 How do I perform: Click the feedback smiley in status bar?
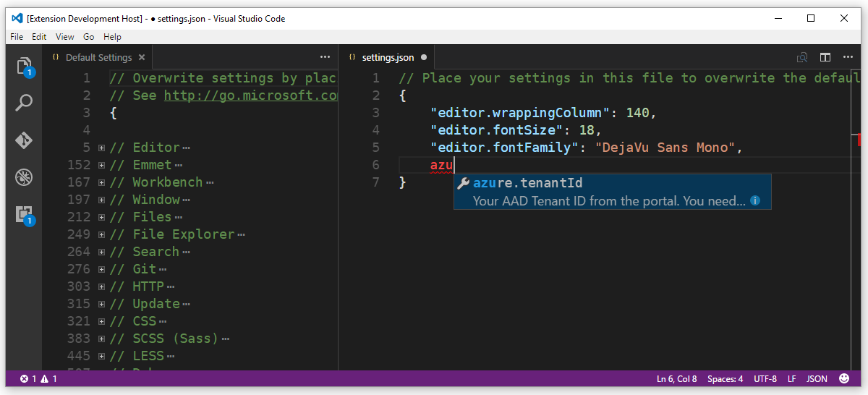tap(844, 378)
